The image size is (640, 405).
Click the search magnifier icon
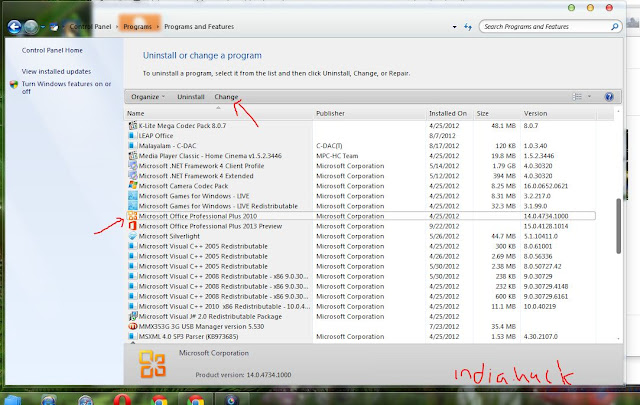pyautogui.click(x=614, y=27)
